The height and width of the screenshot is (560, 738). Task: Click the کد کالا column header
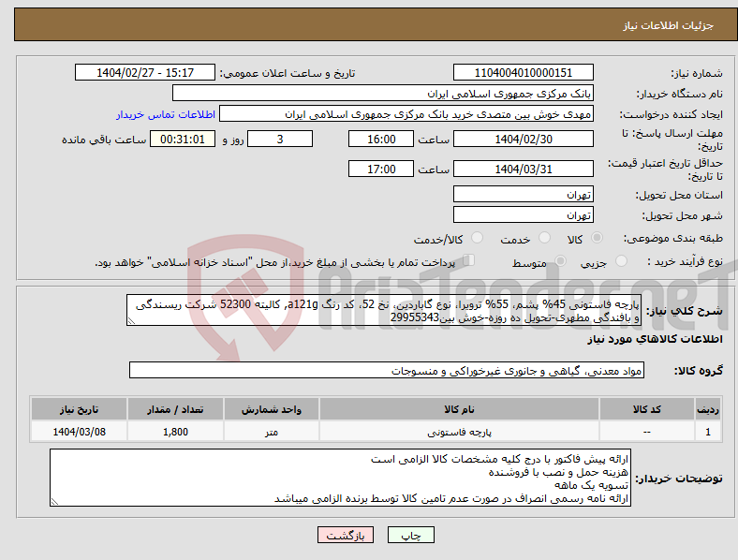click(647, 409)
